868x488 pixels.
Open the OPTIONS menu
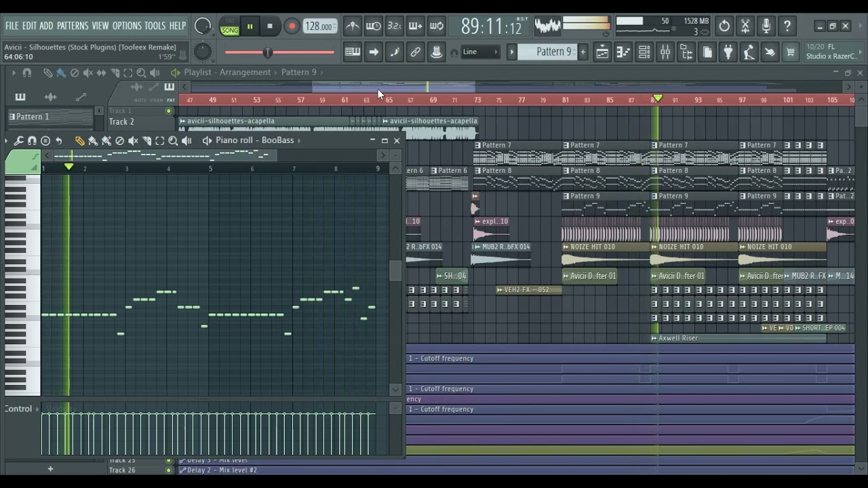(127, 26)
